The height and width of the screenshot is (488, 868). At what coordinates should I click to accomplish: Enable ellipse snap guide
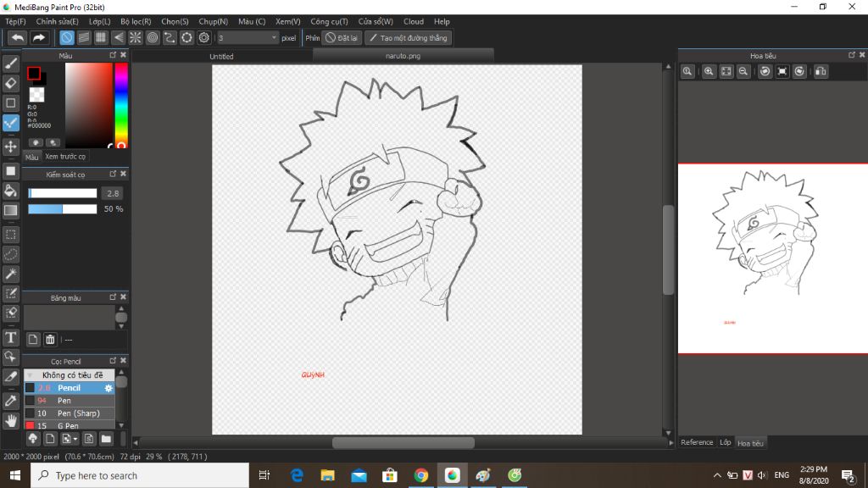186,37
